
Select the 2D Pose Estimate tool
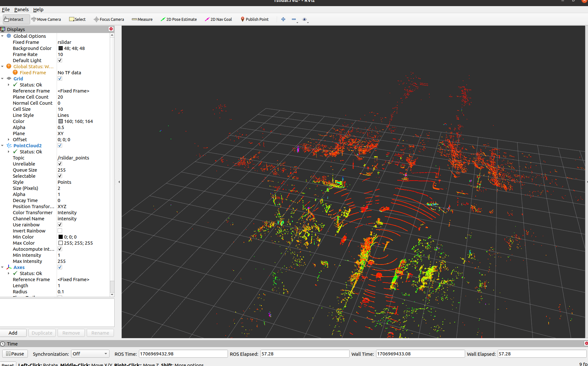tap(179, 19)
